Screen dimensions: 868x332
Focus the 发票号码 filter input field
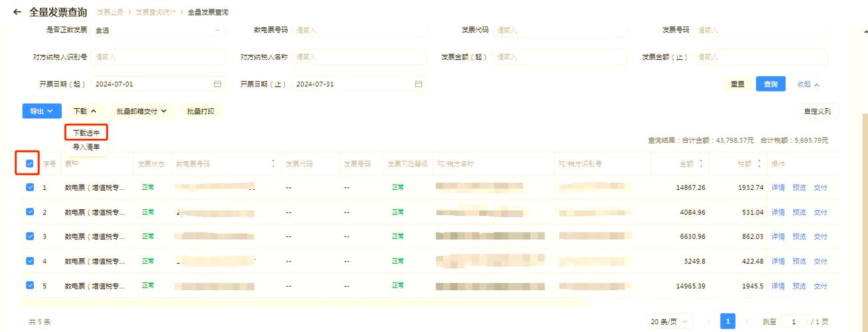tap(761, 30)
